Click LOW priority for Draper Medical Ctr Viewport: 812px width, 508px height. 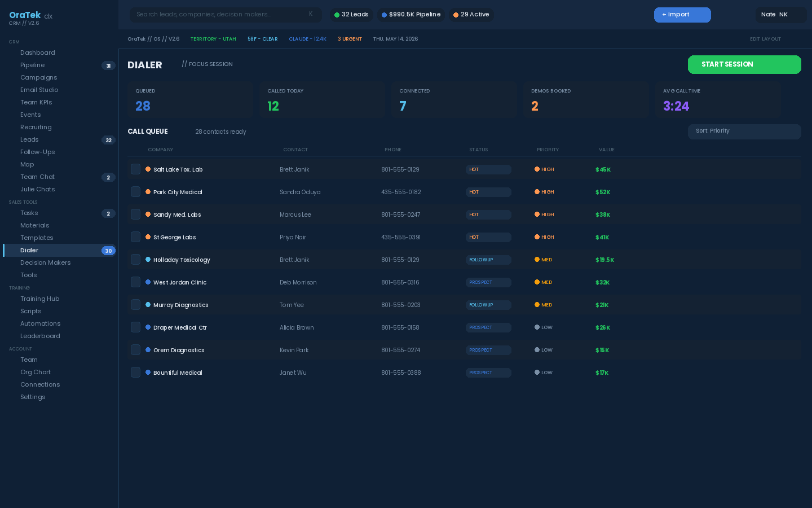pyautogui.click(x=544, y=327)
